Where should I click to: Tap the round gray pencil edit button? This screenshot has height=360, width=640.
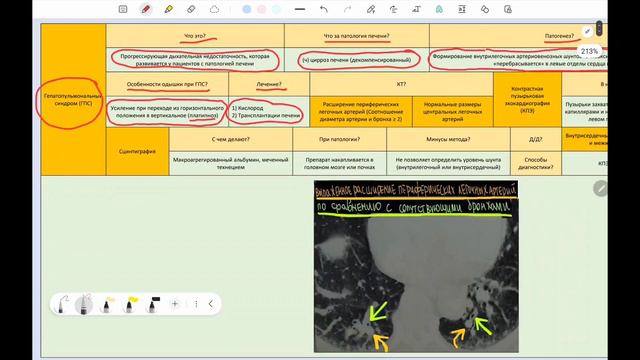600,189
